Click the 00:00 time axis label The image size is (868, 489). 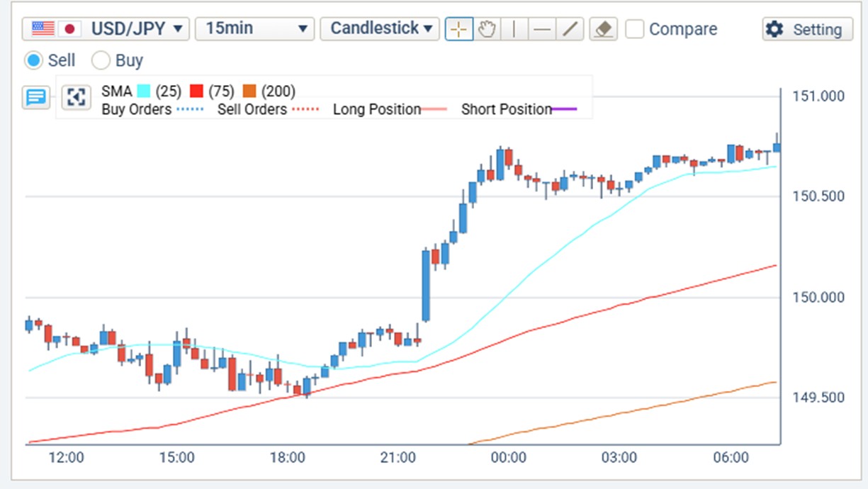click(x=508, y=458)
